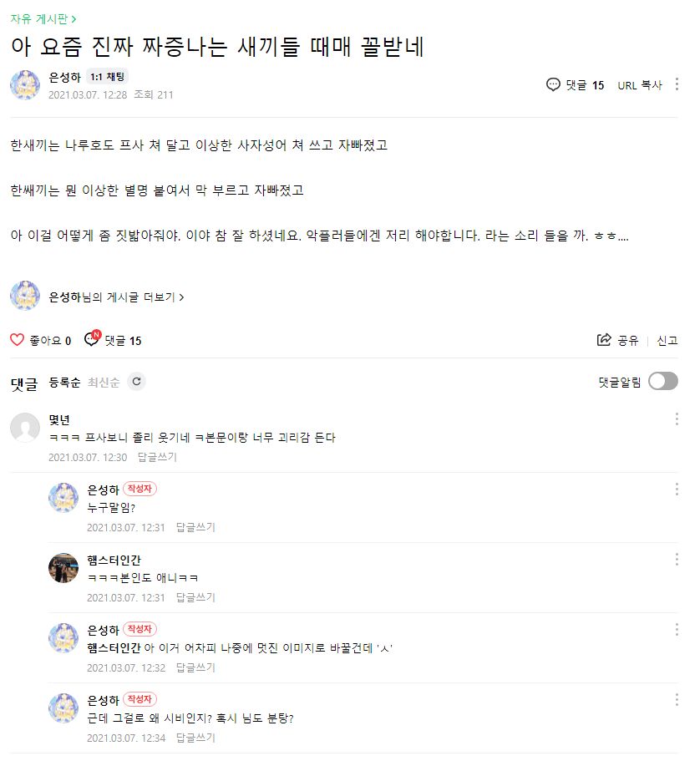Click 답글쓰기 under 몇년's comment
The image size is (700, 761).
[x=157, y=457]
